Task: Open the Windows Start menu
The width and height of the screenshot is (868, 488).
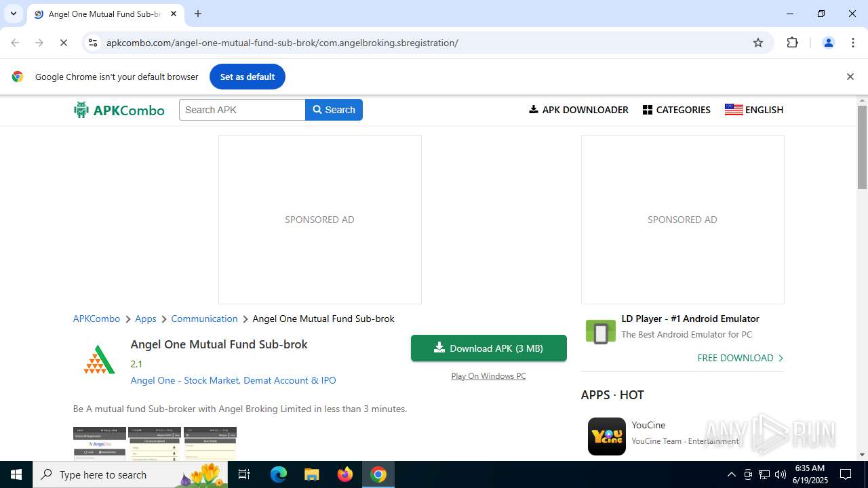Action: 16,474
